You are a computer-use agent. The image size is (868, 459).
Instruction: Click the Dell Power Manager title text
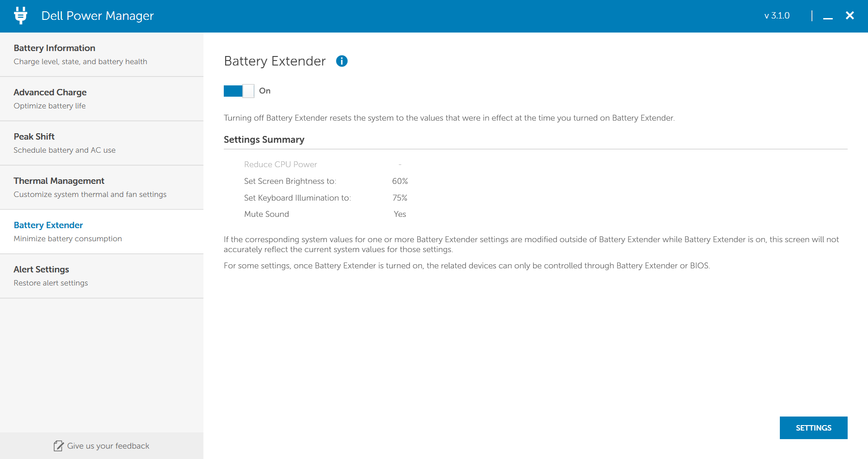pos(98,16)
